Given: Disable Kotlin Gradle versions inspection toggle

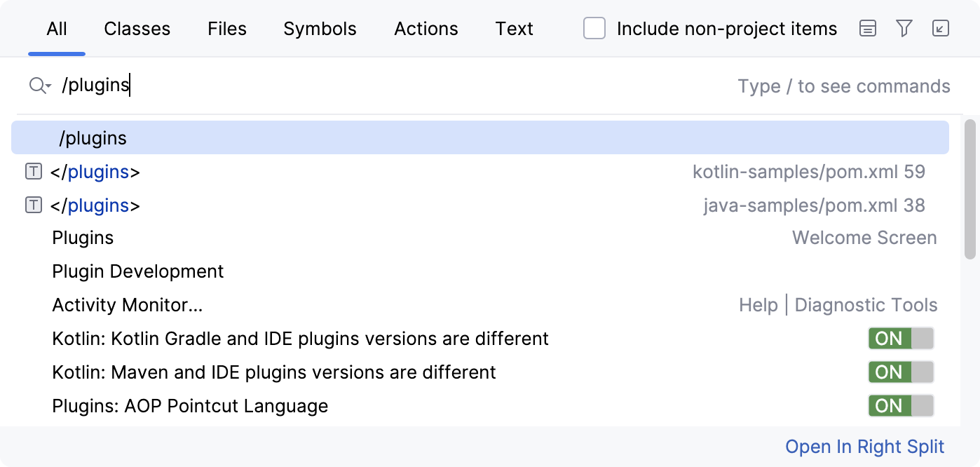Looking at the screenshot, I should (x=901, y=339).
